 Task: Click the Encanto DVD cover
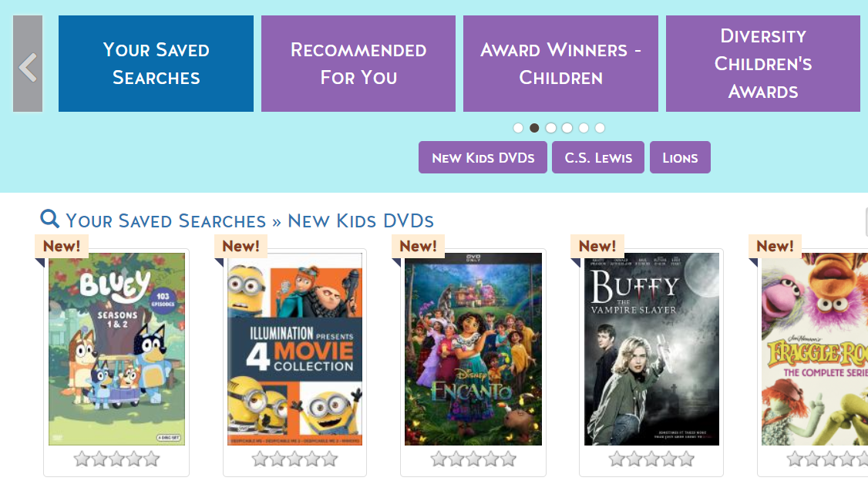point(473,348)
